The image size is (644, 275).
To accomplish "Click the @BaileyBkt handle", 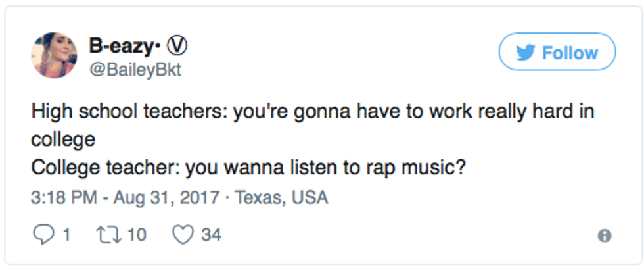I will coord(135,70).
